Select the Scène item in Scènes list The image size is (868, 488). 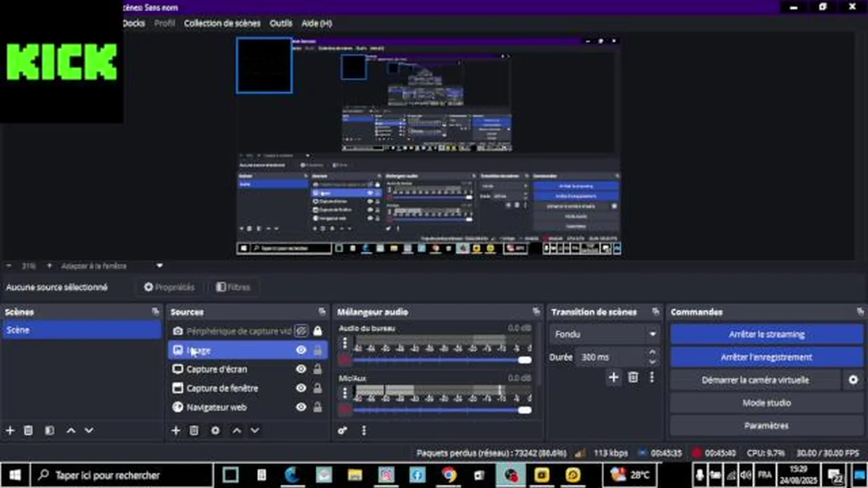tap(81, 330)
